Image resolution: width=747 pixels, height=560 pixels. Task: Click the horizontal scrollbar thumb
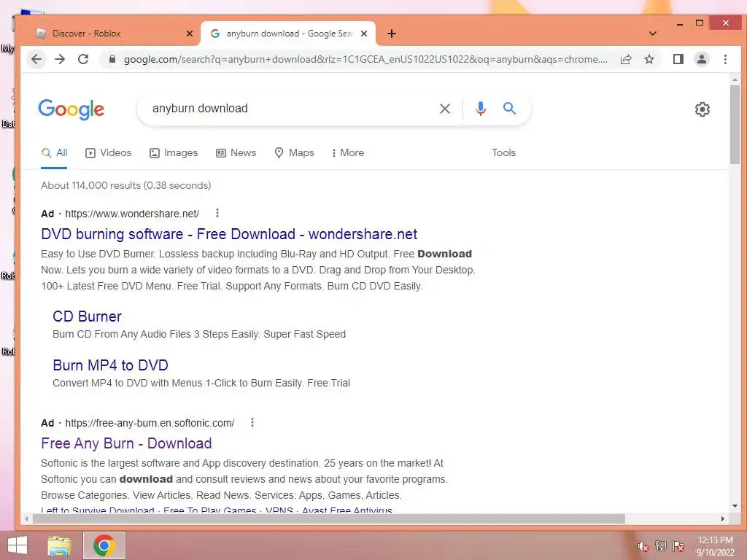[x=329, y=518]
